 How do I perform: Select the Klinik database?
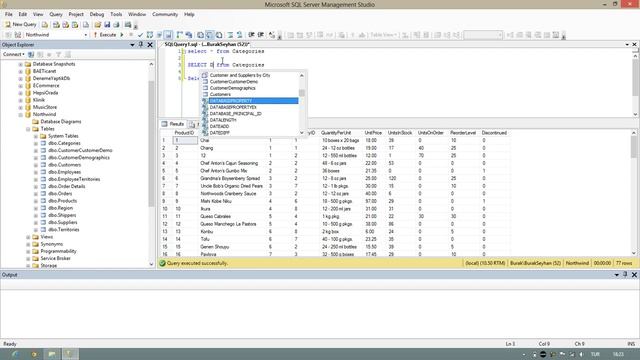(39, 100)
